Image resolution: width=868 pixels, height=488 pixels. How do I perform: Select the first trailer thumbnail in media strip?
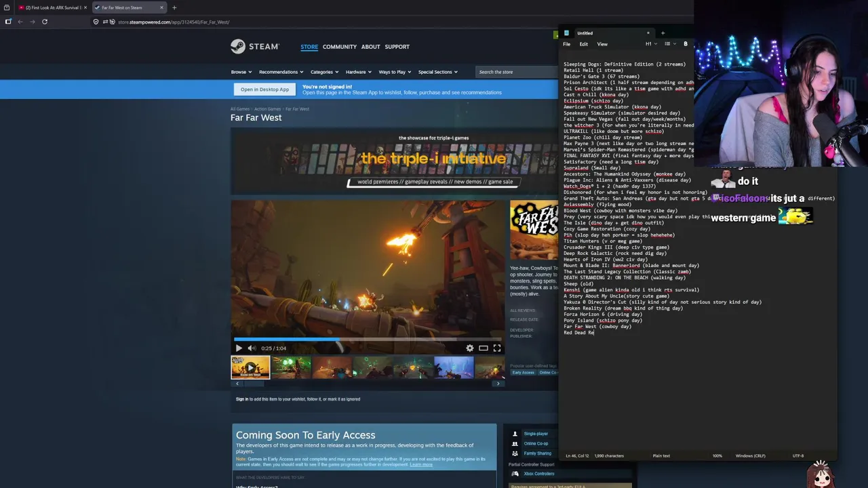[x=250, y=367]
